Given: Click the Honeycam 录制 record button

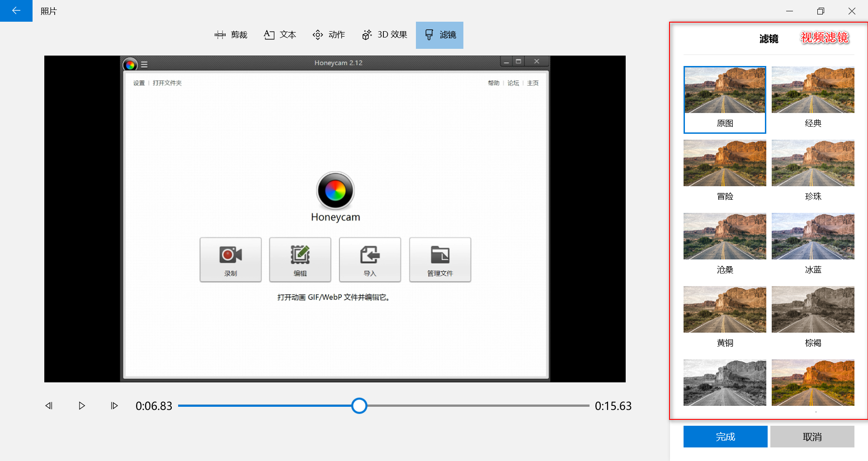Looking at the screenshot, I should tap(231, 260).
